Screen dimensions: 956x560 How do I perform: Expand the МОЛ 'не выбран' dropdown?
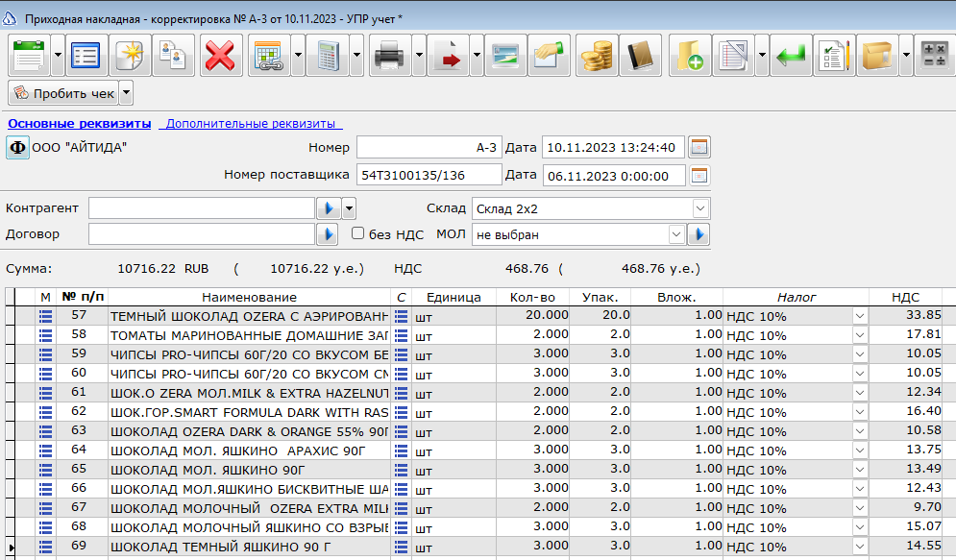click(676, 234)
